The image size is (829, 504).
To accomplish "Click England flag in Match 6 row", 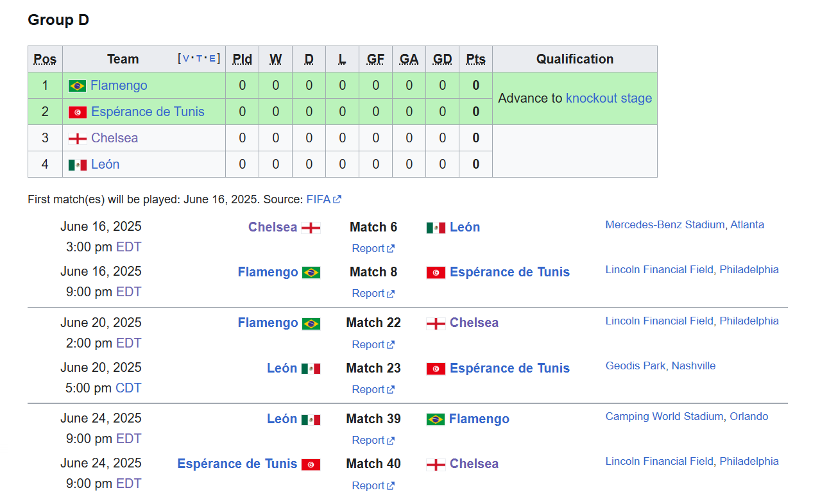I will tap(311, 228).
